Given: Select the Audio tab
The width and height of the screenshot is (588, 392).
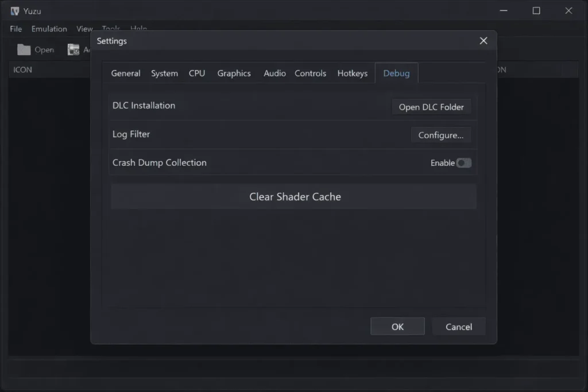Looking at the screenshot, I should [x=274, y=73].
